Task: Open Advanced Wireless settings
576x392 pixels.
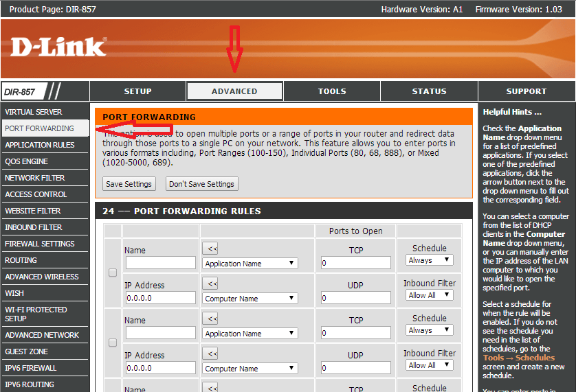Action: pos(45,277)
